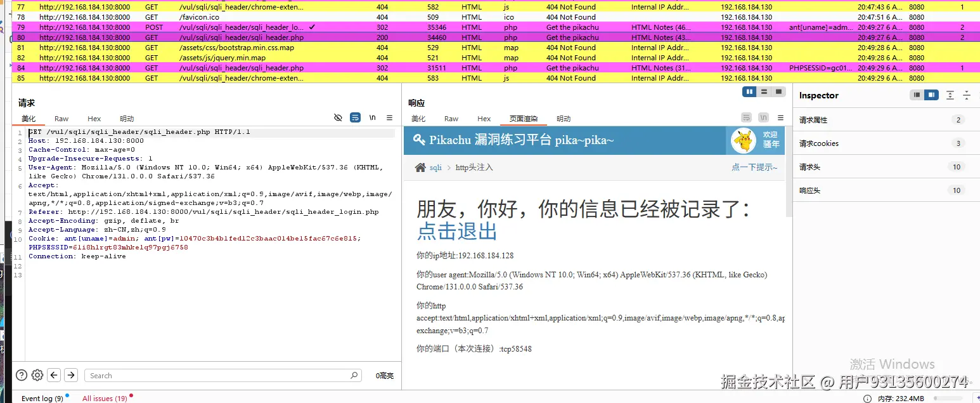
Task: Click magnifier icon in search box
Action: click(354, 375)
